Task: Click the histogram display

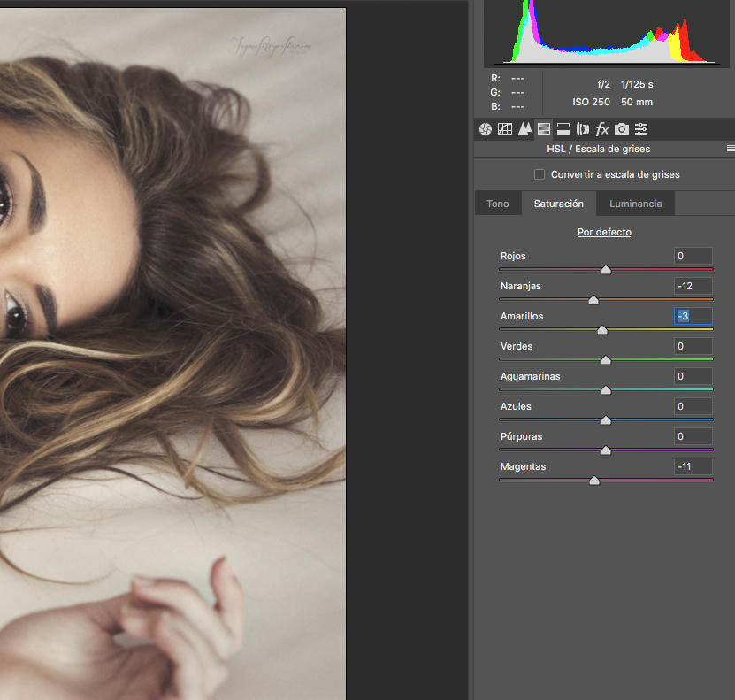Action: [606, 32]
